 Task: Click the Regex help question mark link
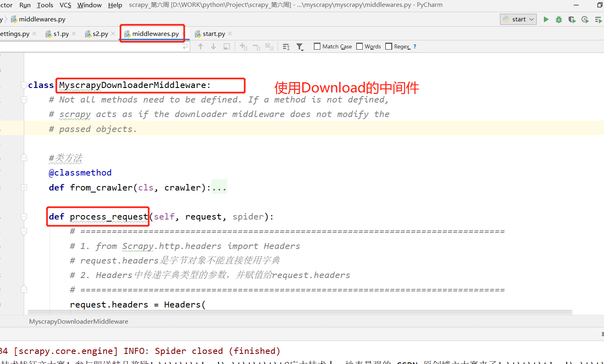414,46
